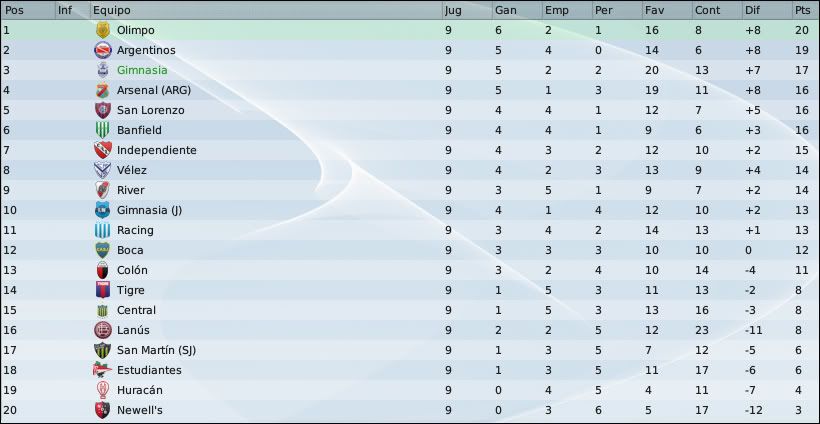820x424 pixels.
Task: Open the Huracán badge icon
Action: click(x=102, y=390)
